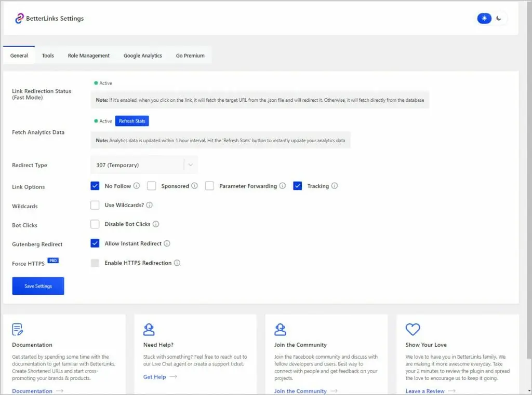Show info for Allow Instant Redirect
The height and width of the screenshot is (395, 532).
click(167, 243)
